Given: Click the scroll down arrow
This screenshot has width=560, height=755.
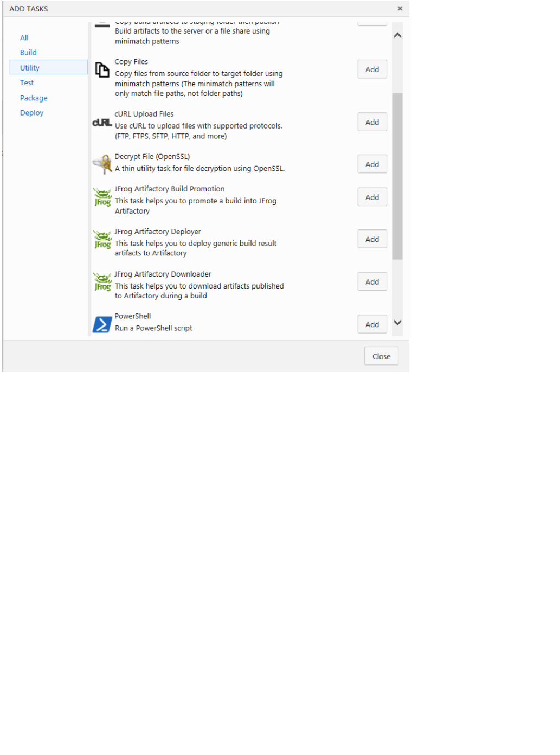Looking at the screenshot, I should 397,323.
